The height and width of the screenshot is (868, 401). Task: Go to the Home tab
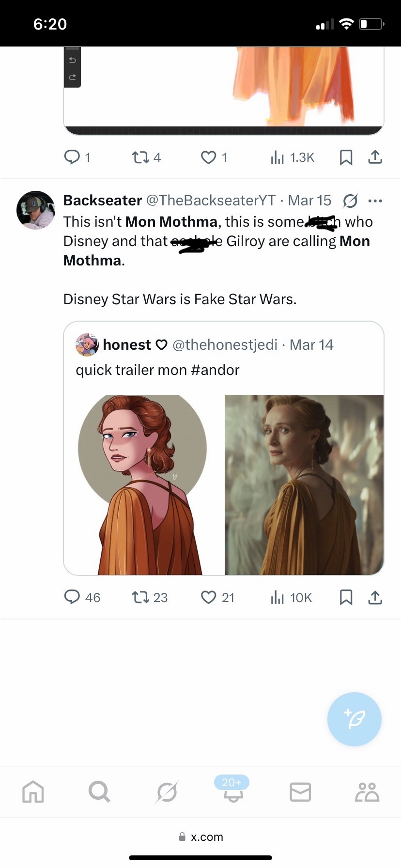pos(33,792)
